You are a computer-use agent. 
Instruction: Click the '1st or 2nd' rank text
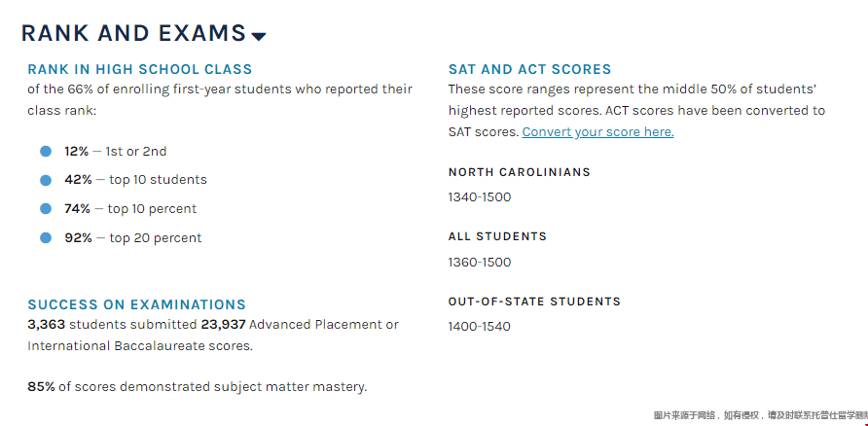(136, 152)
